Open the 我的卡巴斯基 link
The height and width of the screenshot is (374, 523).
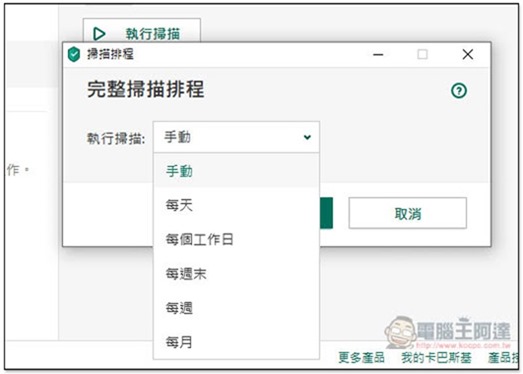coord(436,357)
